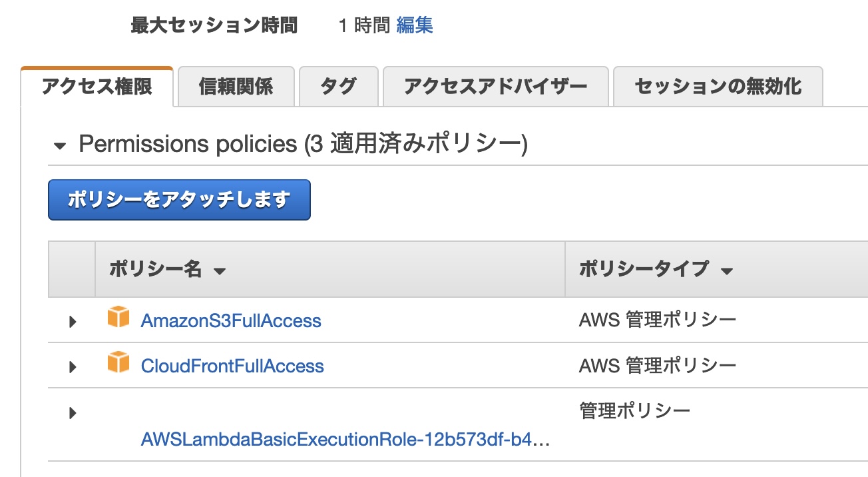Click the ポリシー名 column header
The height and width of the screenshot is (477, 868).
pos(155,269)
